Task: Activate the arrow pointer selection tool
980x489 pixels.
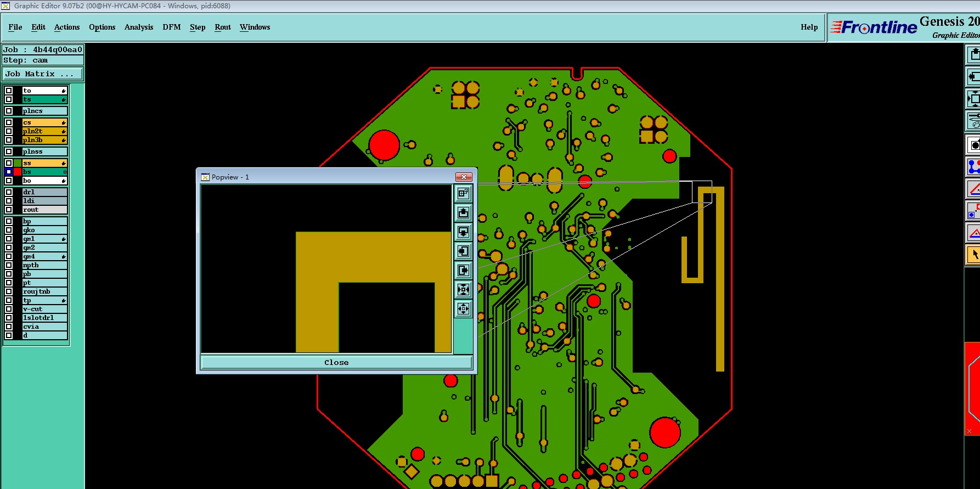Action: [973, 255]
